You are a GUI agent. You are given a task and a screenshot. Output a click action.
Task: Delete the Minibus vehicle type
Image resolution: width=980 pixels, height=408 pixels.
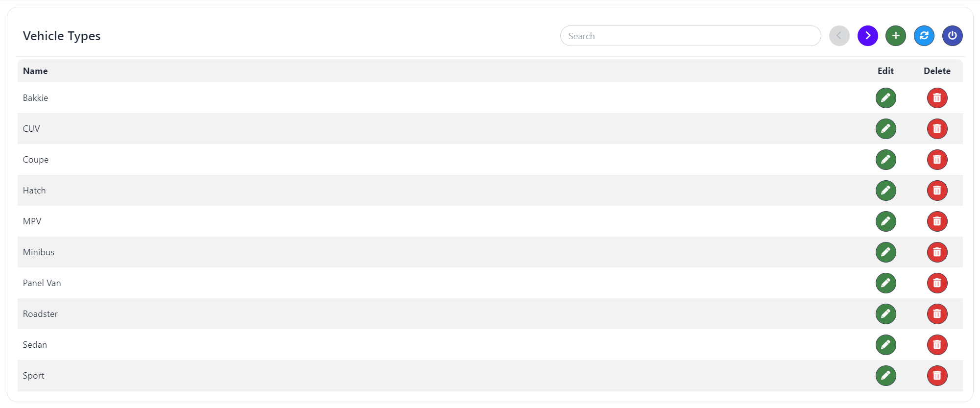coord(937,252)
